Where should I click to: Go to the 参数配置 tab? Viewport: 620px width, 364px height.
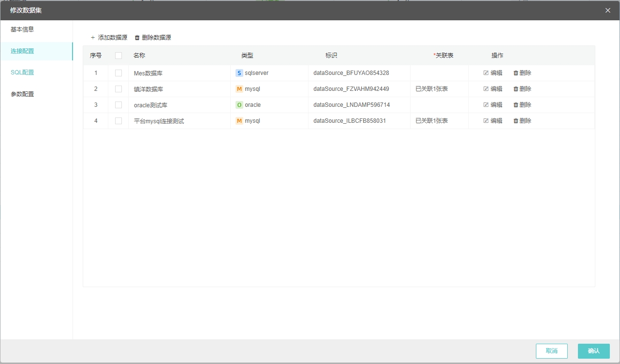click(x=36, y=94)
